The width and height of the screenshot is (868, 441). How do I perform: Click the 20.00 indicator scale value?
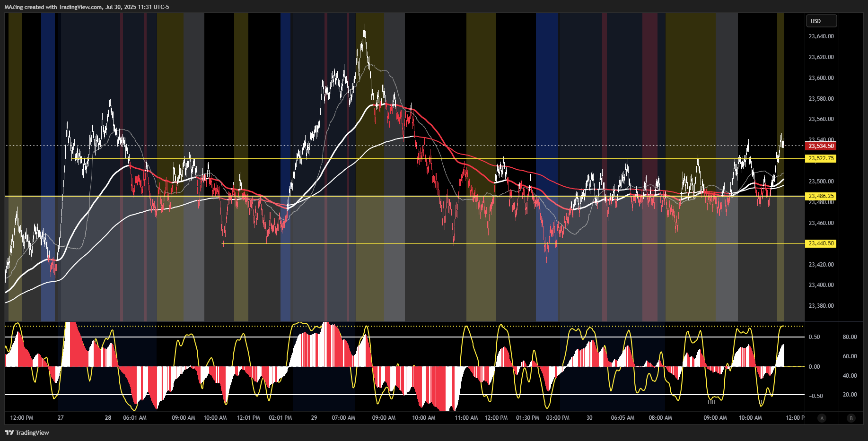[x=850, y=395]
